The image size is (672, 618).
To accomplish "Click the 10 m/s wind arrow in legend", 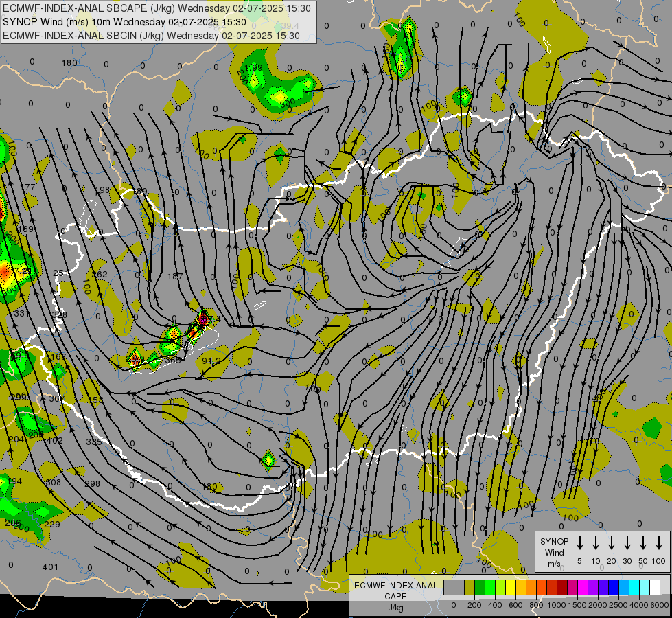I will tap(595, 543).
